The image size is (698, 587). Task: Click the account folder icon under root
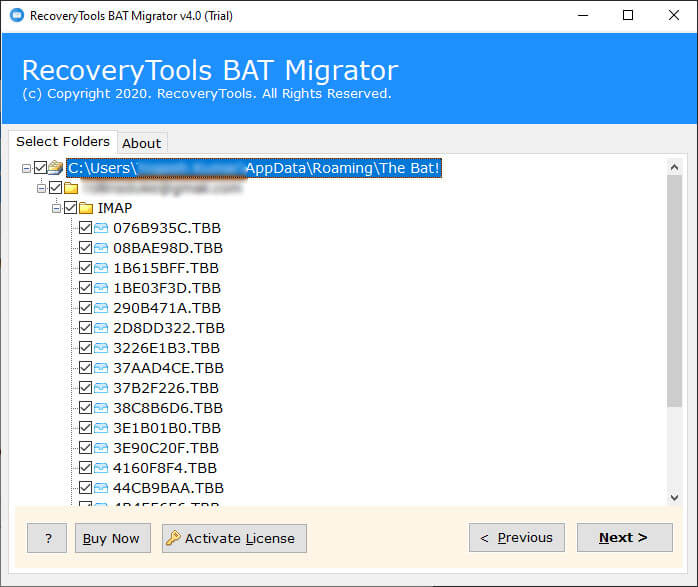71,188
